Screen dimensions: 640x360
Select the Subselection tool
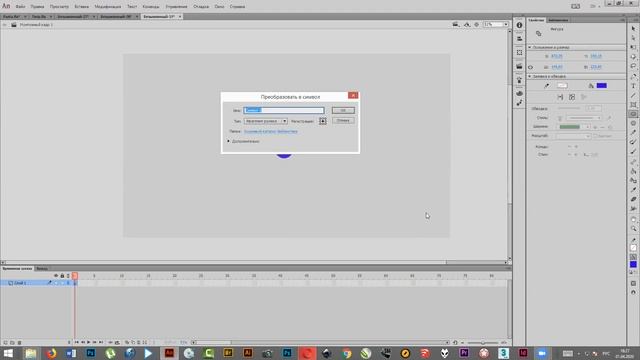(633, 38)
